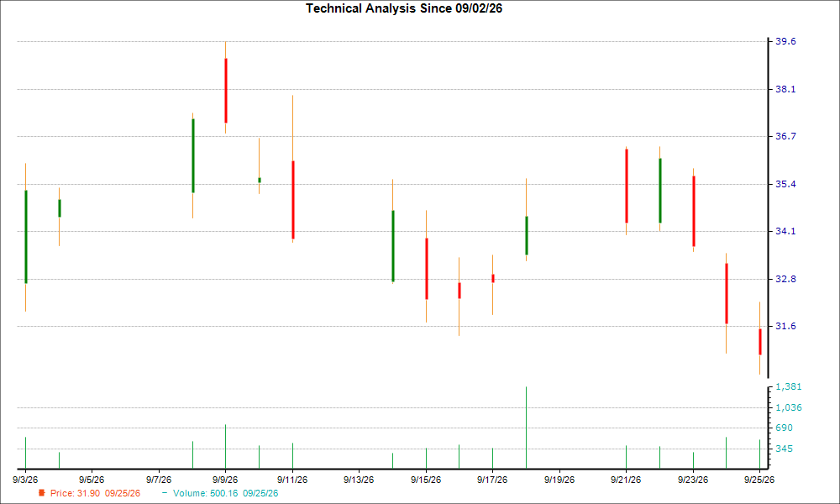Select the red candlestick on 9/21/26
The image size is (840, 504).
[x=627, y=186]
